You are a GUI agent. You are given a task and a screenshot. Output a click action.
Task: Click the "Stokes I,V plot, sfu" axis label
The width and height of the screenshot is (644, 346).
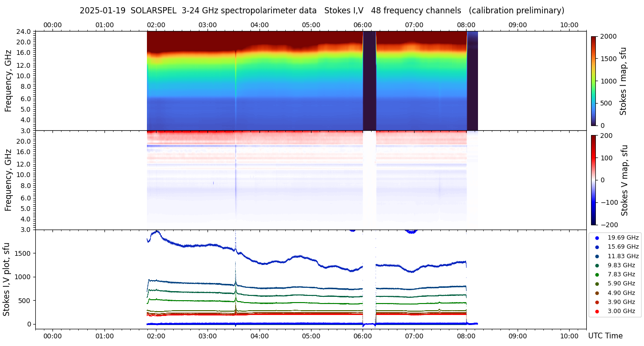7,279
